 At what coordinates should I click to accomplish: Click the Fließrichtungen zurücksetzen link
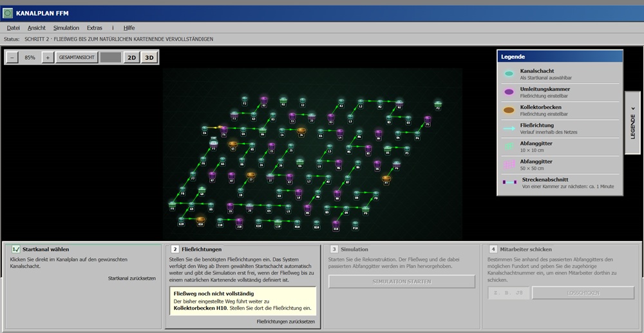pyautogui.click(x=286, y=321)
